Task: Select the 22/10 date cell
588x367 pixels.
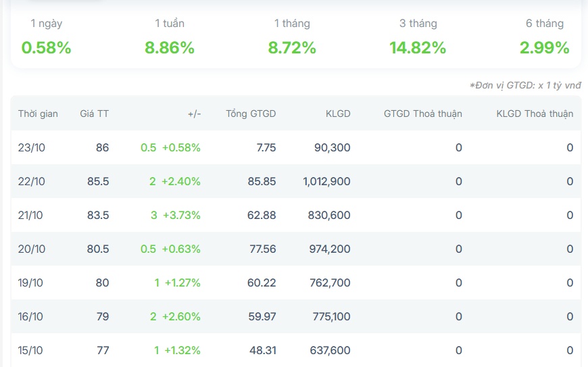Action: [32, 181]
